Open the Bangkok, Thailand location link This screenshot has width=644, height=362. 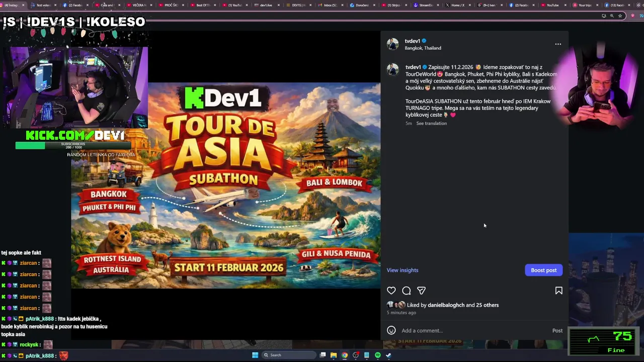[423, 48]
